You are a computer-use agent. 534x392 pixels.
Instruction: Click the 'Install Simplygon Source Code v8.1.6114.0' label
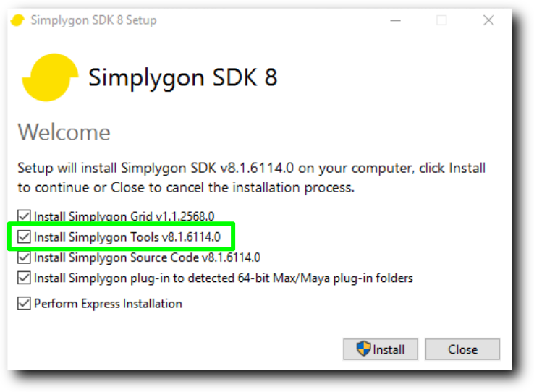pos(147,257)
